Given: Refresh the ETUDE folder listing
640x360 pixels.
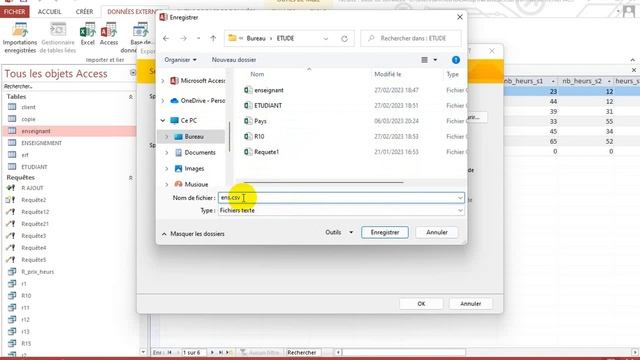Looking at the screenshot, I should pyautogui.click(x=344, y=38).
